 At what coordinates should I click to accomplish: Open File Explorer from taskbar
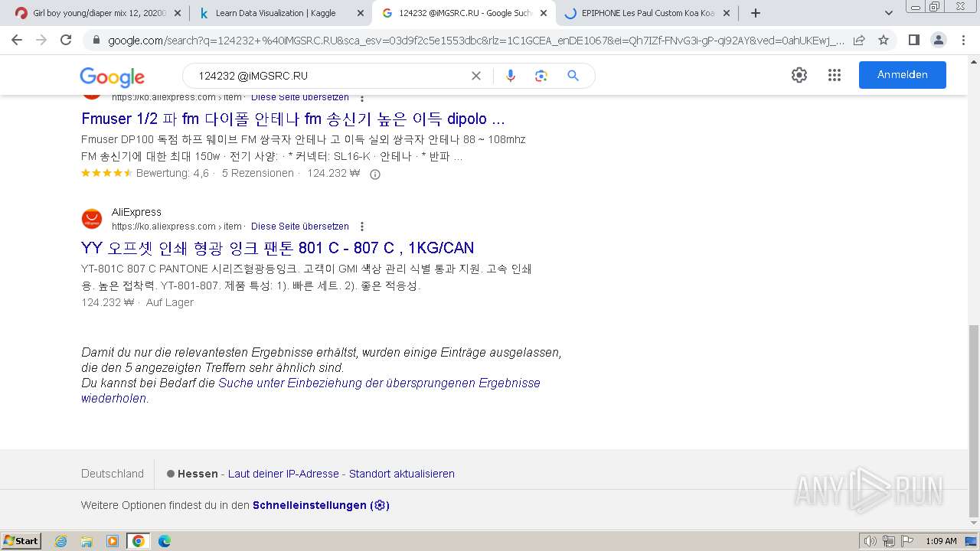pos(87,541)
